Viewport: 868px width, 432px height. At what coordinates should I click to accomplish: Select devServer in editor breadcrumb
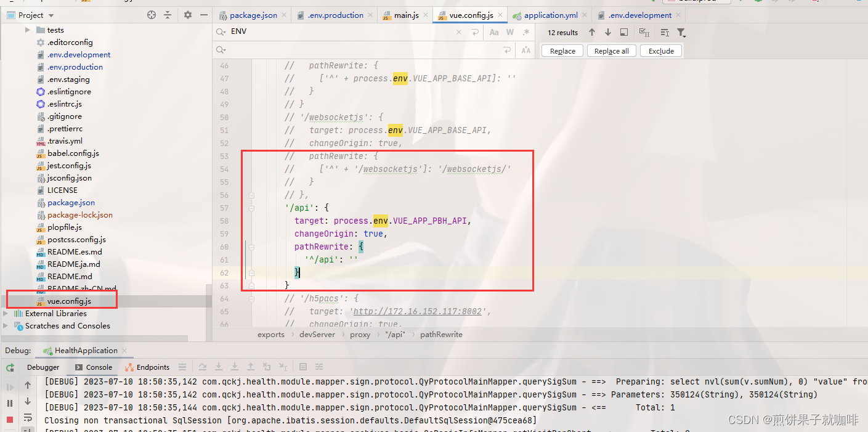[x=317, y=334]
